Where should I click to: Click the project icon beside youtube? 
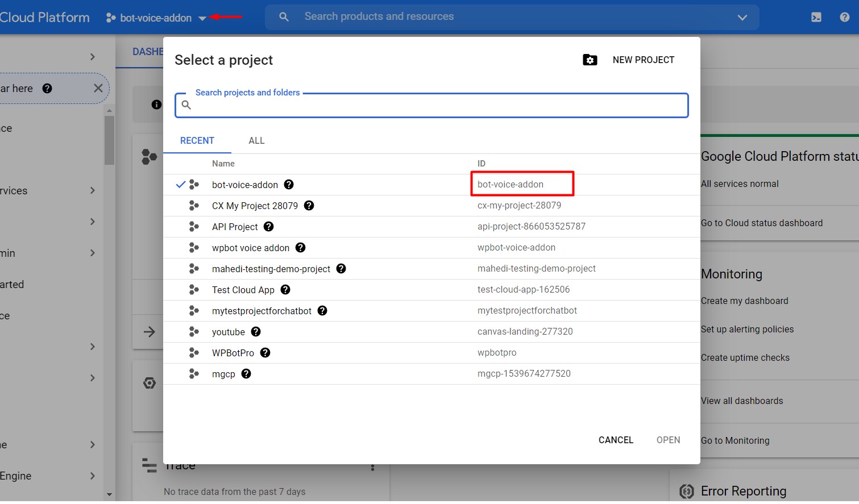pos(194,332)
